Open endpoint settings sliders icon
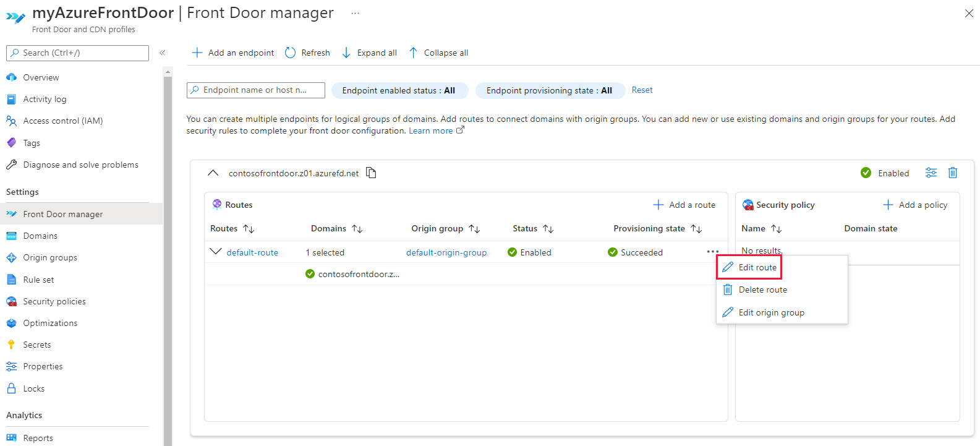 pyautogui.click(x=931, y=173)
